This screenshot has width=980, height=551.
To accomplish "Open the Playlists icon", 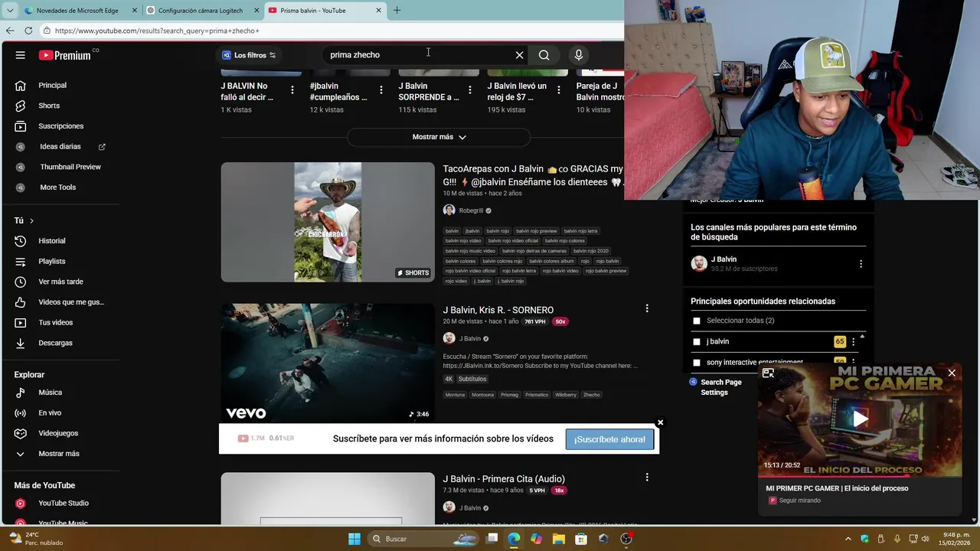I will [21, 261].
